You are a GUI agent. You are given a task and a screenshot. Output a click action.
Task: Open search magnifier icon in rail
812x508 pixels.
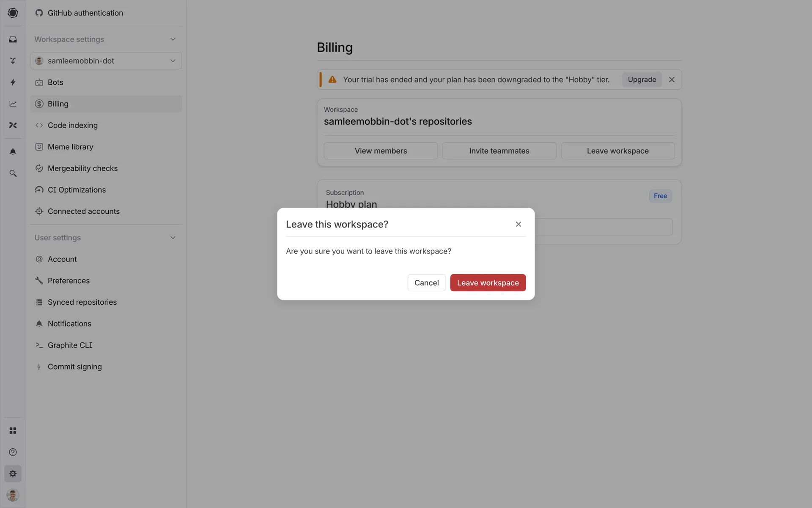click(x=13, y=173)
